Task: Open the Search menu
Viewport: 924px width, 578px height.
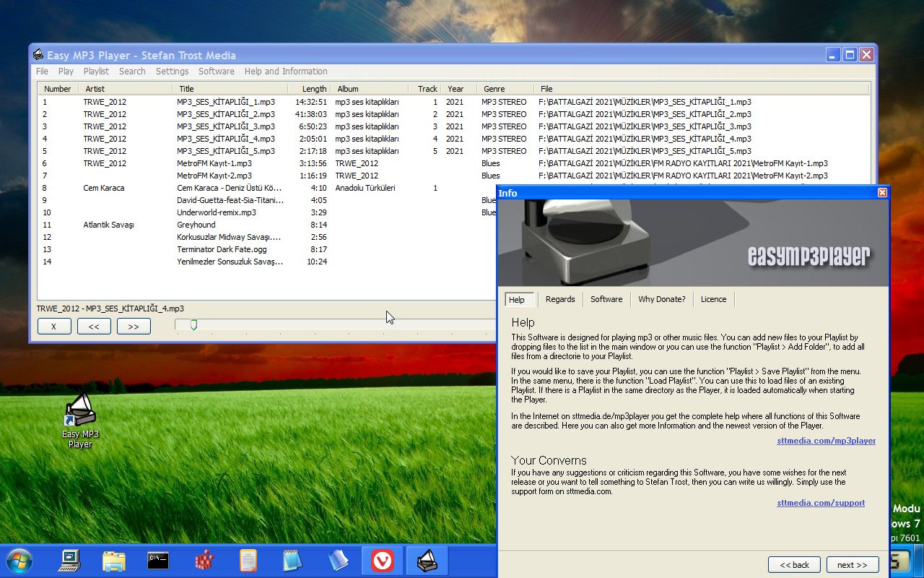Action: tap(132, 72)
